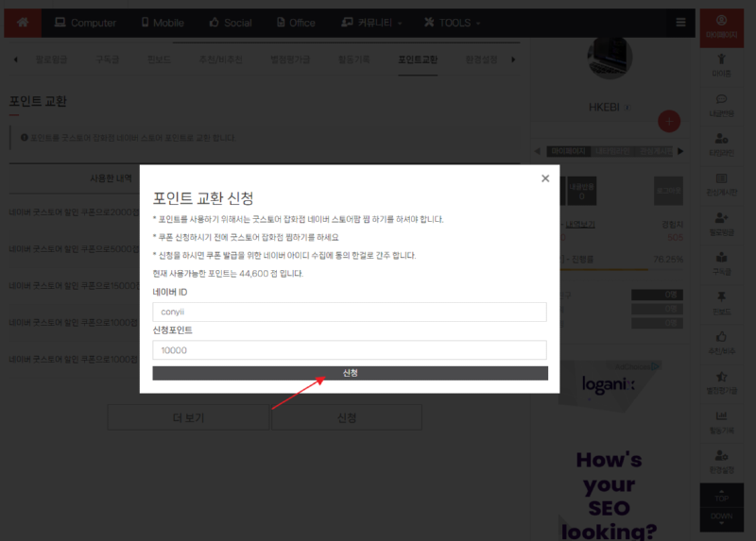The height and width of the screenshot is (541, 756).
Task: Click the red user account icon
Action: (722, 25)
